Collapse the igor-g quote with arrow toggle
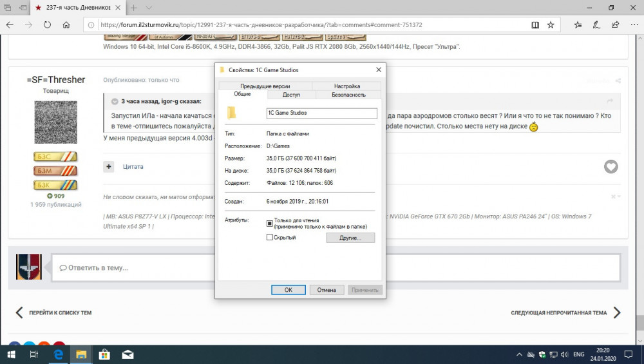This screenshot has width=644, height=364. [x=115, y=101]
